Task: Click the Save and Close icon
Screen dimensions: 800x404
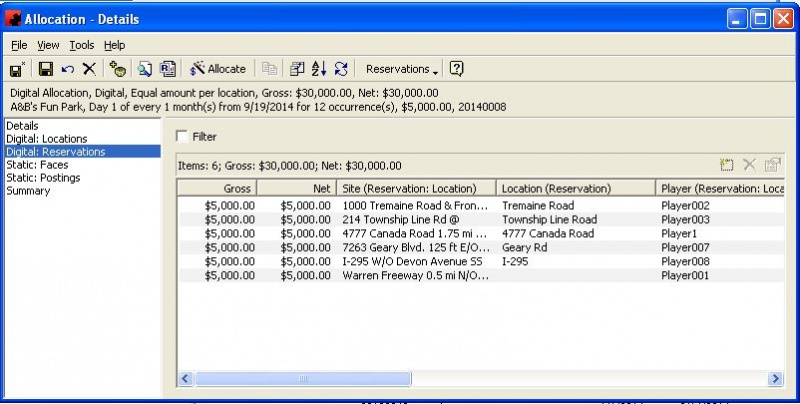Action: pyautogui.click(x=17, y=69)
